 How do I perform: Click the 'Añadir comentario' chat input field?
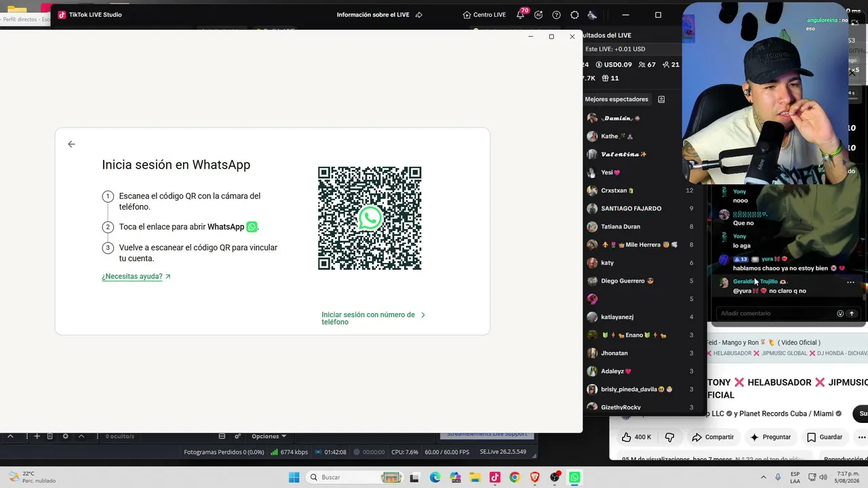(776, 314)
